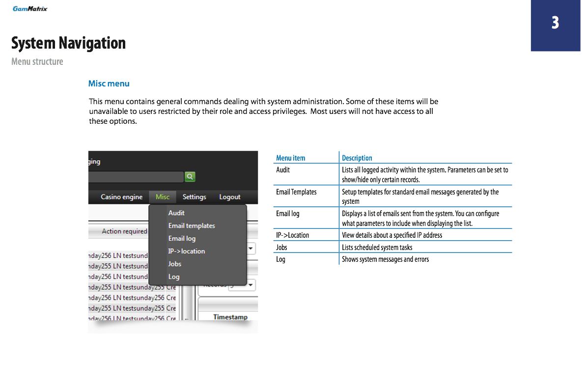Click the 'Jobs' table cell

[x=281, y=248]
